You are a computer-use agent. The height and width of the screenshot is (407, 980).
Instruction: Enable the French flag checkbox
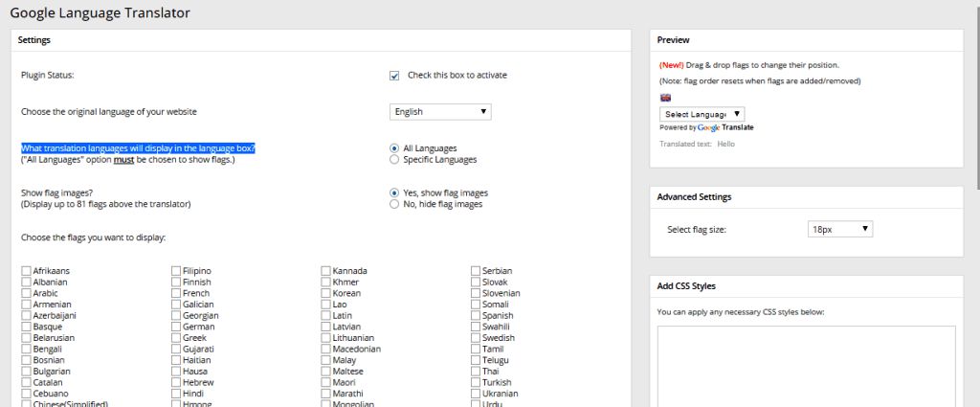click(177, 293)
